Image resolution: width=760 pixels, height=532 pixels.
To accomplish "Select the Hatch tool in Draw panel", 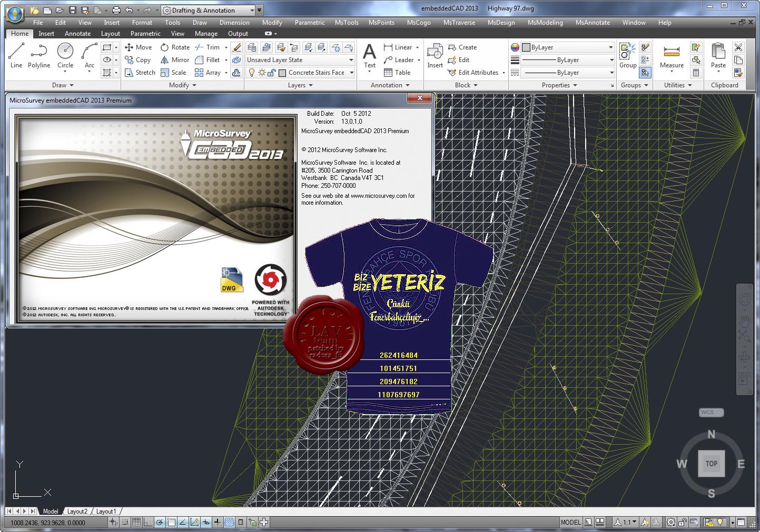I will coord(107,73).
